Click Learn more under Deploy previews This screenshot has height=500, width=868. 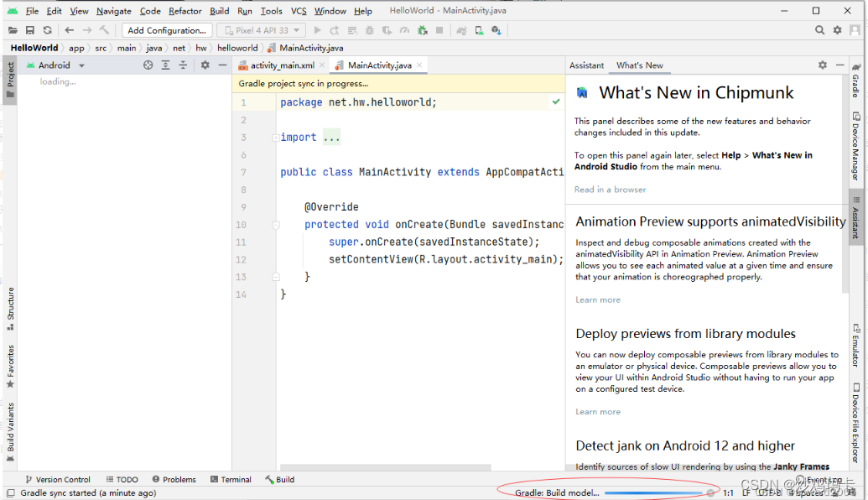click(x=598, y=411)
